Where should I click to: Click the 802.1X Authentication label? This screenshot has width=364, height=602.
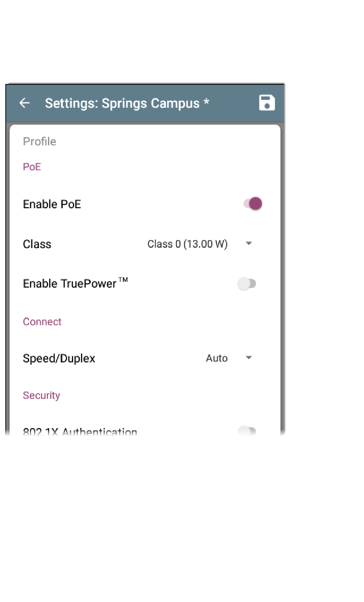coord(80,431)
